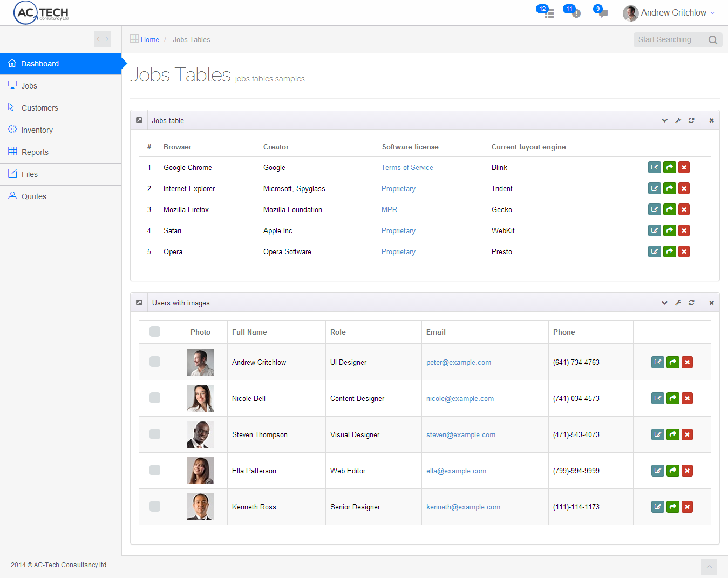Edit Steven Thompson's user entry
The width and height of the screenshot is (728, 578).
tap(658, 434)
